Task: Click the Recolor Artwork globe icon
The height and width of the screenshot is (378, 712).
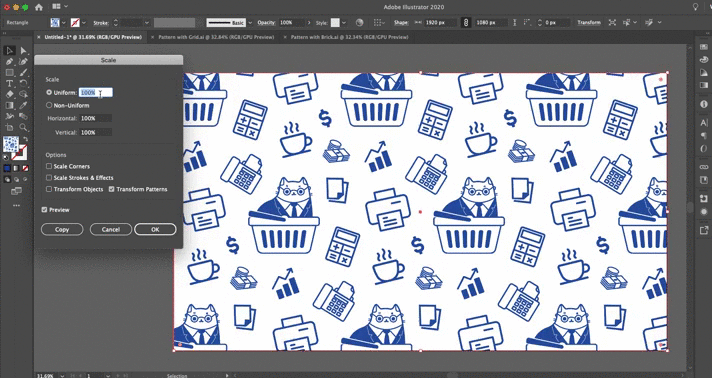Action: click(360, 22)
